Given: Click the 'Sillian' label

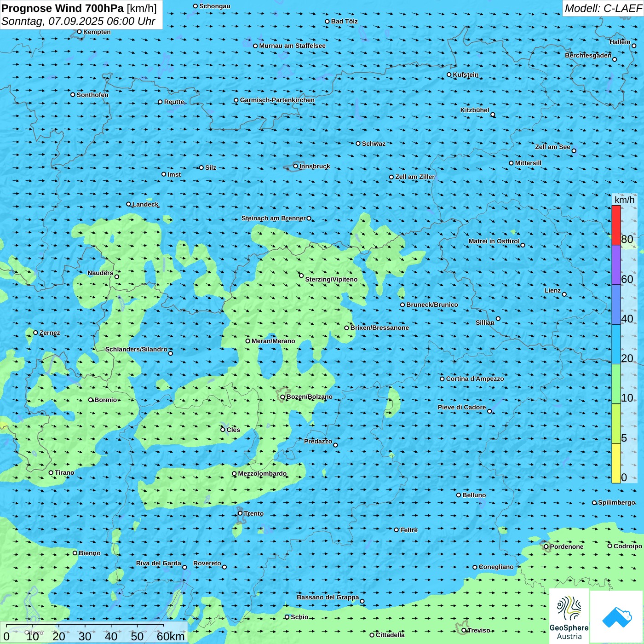Looking at the screenshot, I should (x=485, y=322).
